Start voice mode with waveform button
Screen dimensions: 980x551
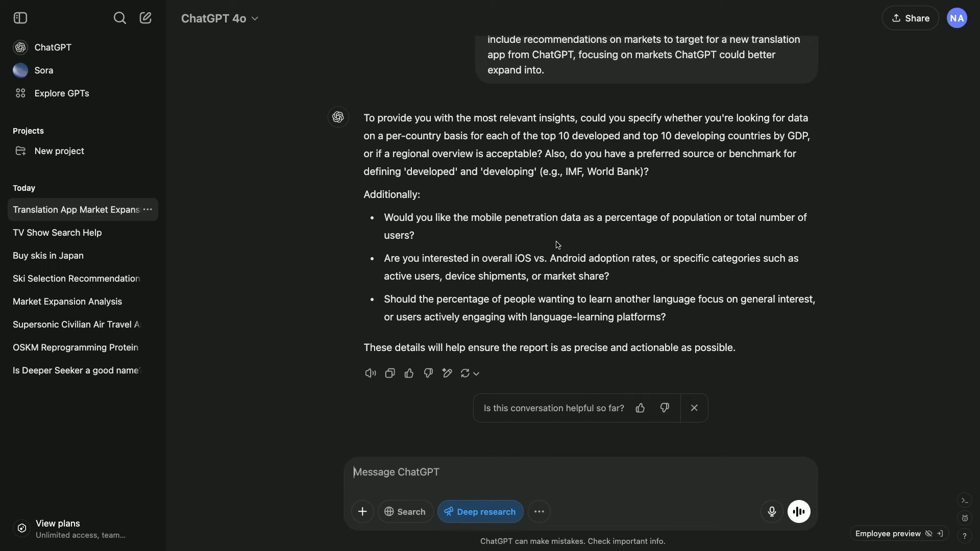click(x=799, y=512)
